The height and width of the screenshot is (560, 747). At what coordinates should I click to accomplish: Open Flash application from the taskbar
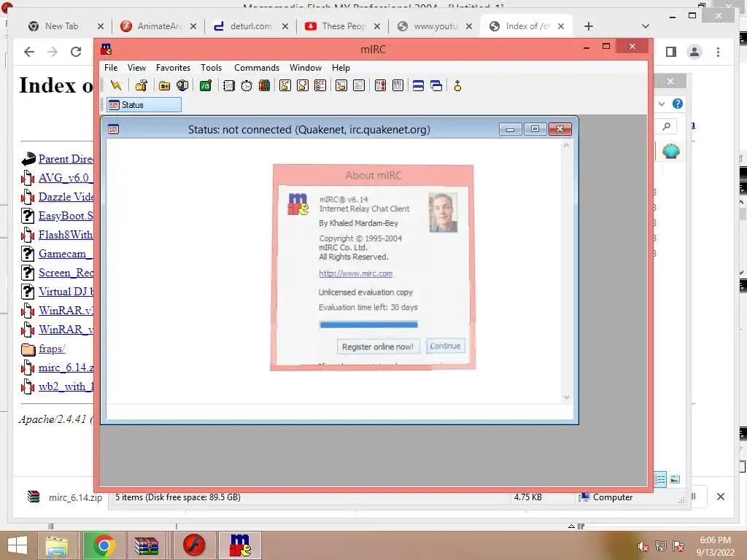[193, 545]
